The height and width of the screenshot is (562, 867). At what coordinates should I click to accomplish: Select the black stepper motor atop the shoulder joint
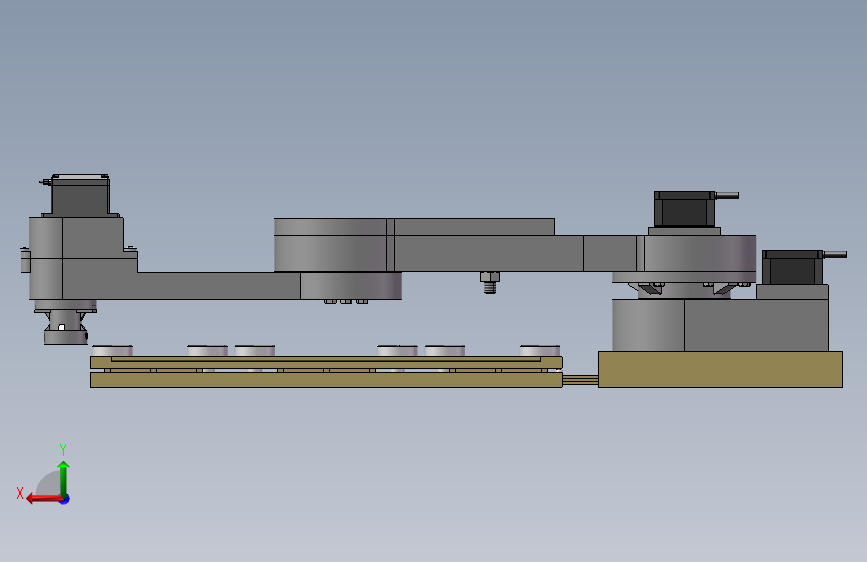click(x=685, y=209)
